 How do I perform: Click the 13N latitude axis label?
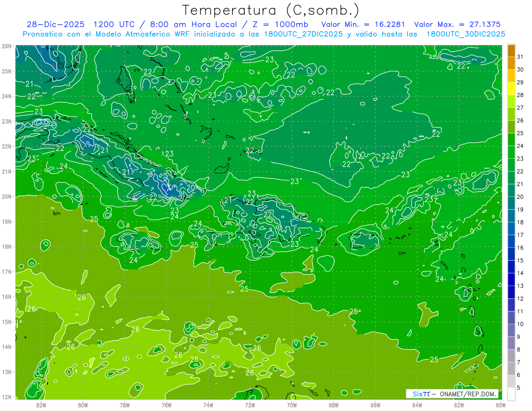(6, 372)
